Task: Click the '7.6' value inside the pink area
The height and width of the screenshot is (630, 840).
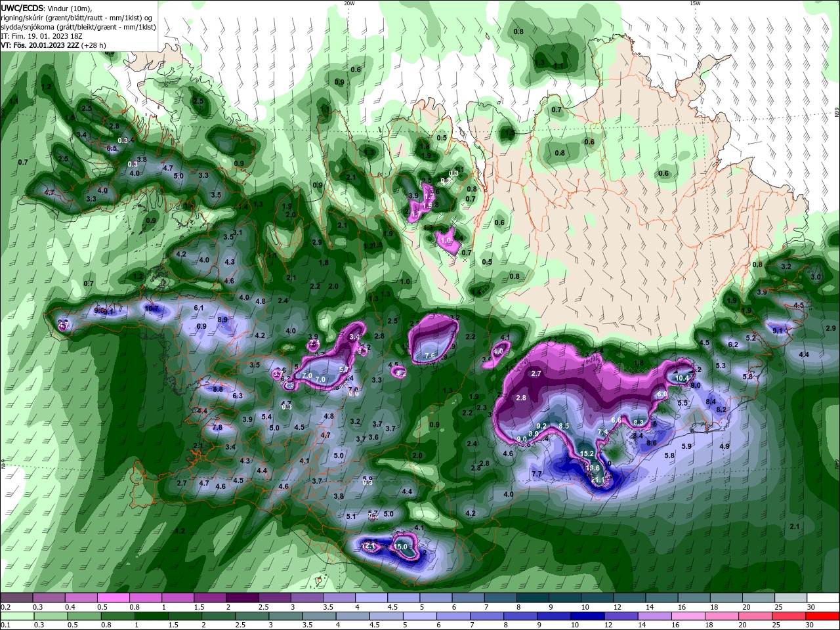Action: coord(430,356)
